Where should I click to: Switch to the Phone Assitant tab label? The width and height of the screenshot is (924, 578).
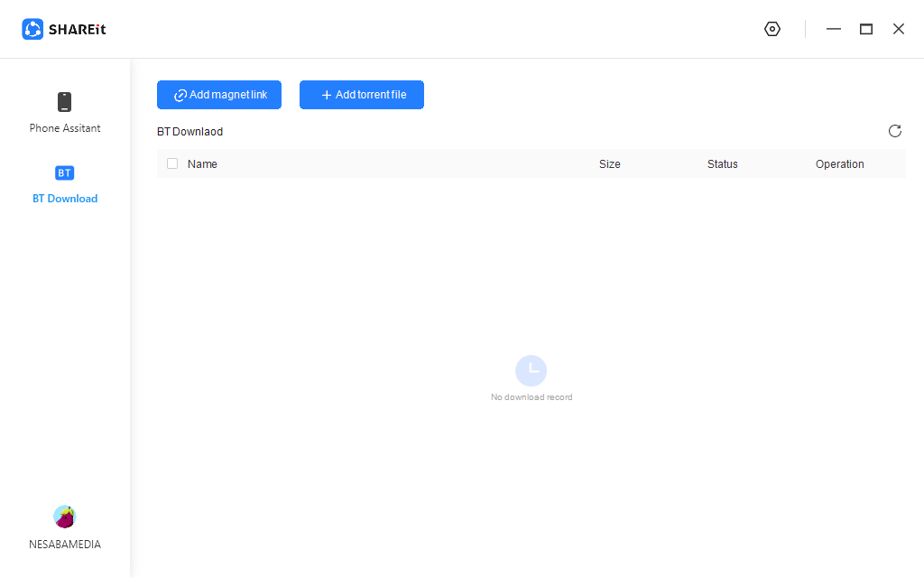tap(65, 128)
